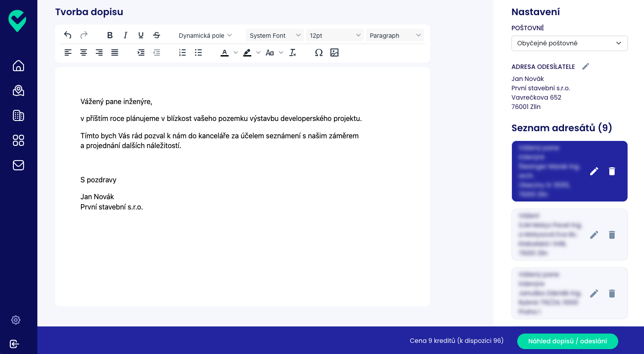Open the Dynamická pole dropdown
This screenshot has height=354, width=644.
(205, 36)
